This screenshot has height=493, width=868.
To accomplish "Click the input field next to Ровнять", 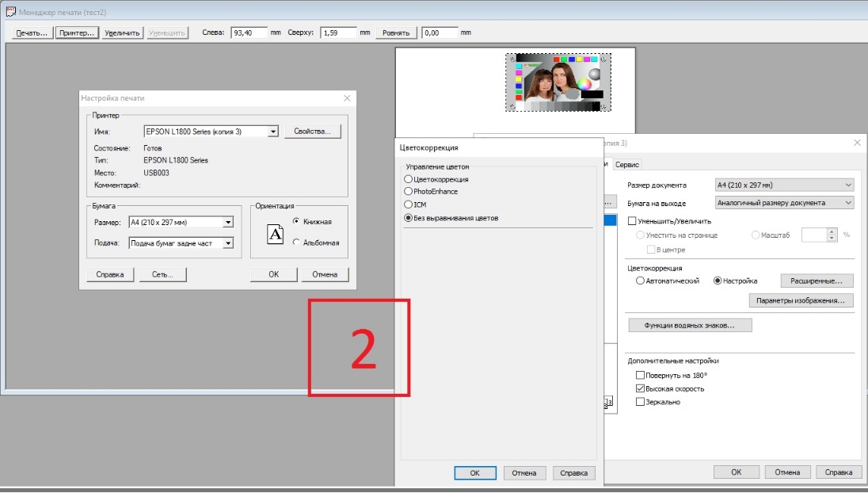I will coord(440,32).
